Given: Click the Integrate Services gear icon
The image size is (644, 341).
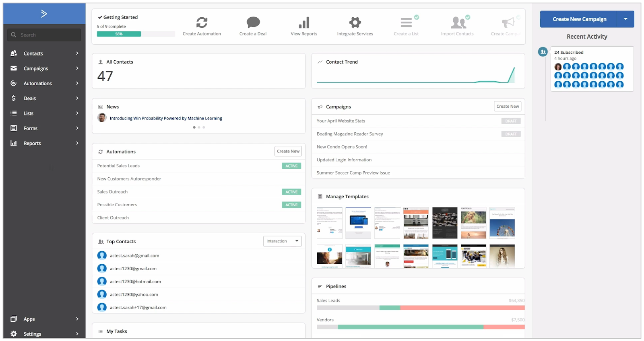Looking at the screenshot, I should click(355, 22).
